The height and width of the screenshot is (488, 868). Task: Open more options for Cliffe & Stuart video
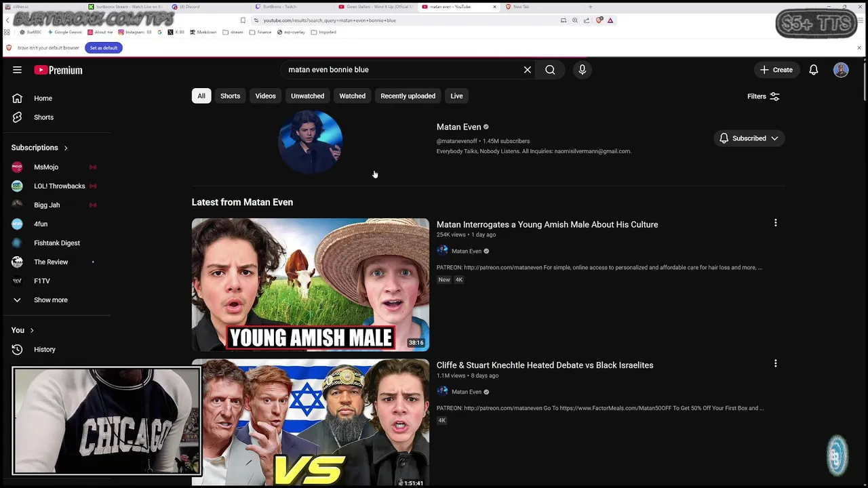(776, 364)
